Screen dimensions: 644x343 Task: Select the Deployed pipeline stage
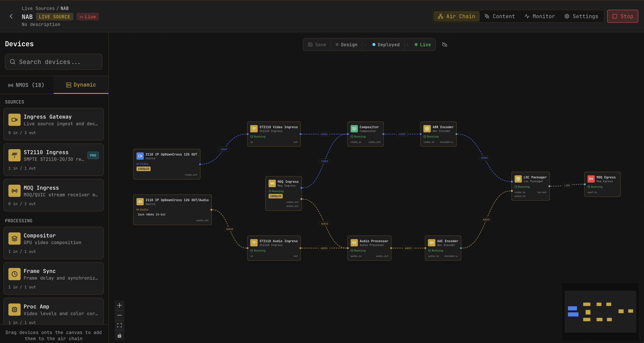pos(386,44)
